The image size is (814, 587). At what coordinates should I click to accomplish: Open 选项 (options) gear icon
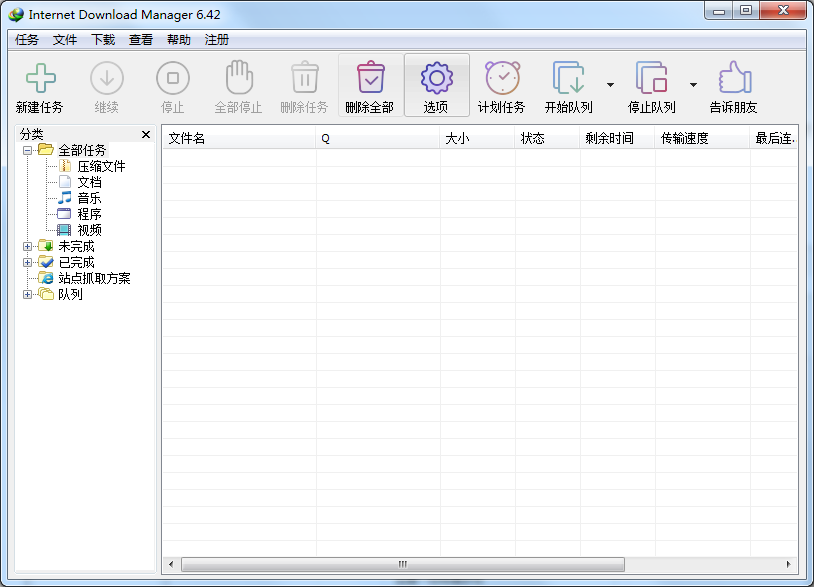436,78
